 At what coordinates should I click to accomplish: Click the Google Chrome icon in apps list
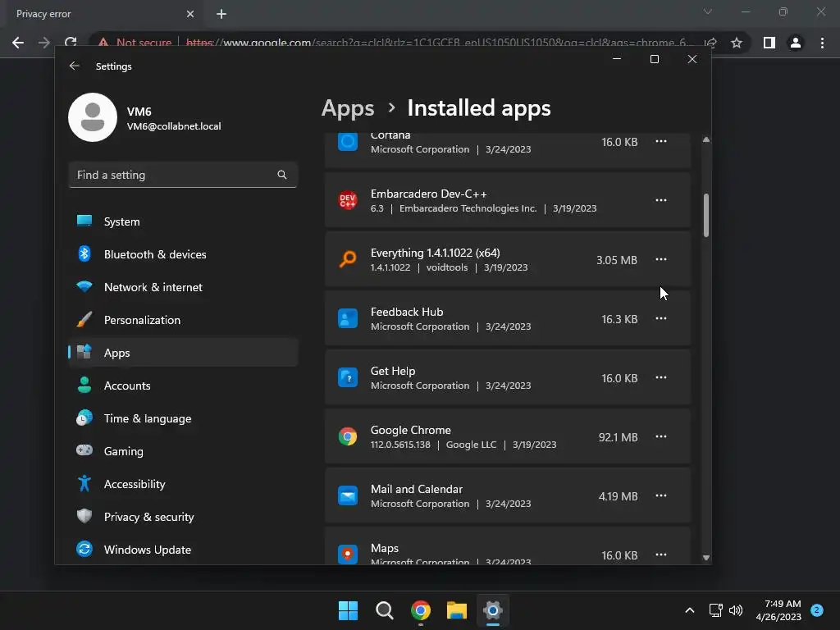pyautogui.click(x=348, y=436)
